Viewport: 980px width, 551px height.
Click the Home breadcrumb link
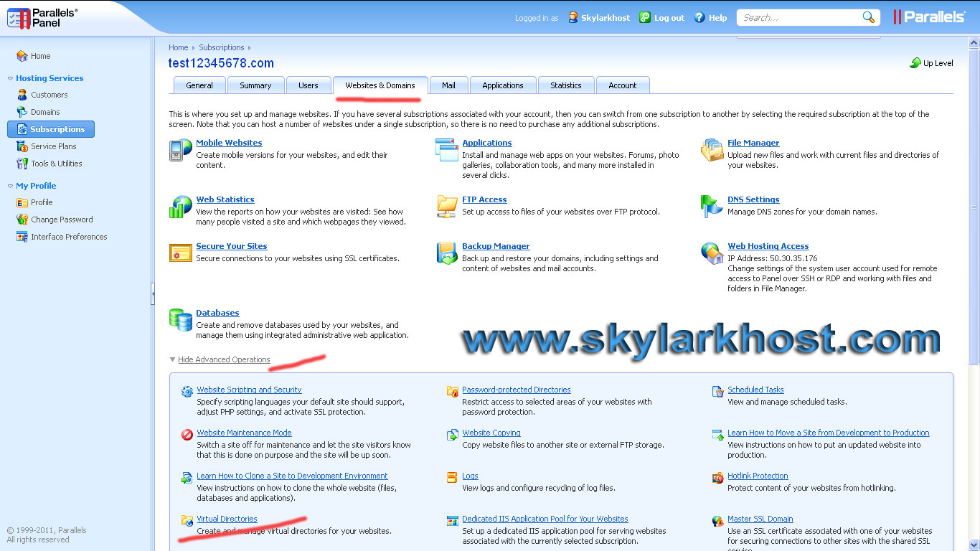tap(178, 47)
